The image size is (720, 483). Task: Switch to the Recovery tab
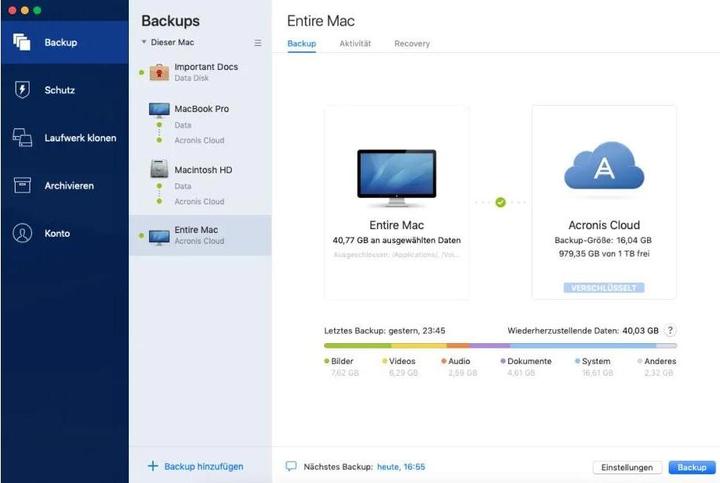(412, 44)
